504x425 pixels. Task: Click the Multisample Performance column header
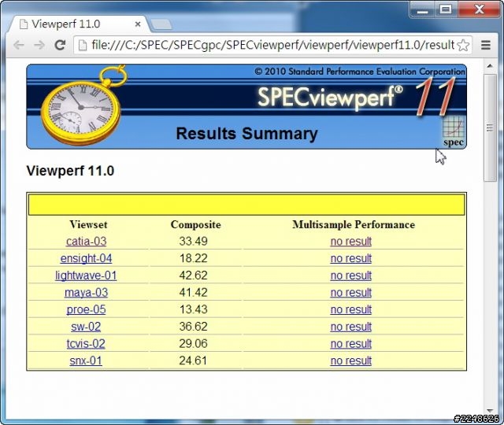click(354, 224)
